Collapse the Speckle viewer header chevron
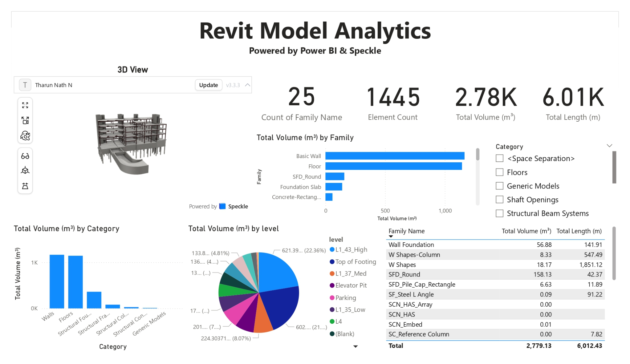 (x=248, y=85)
